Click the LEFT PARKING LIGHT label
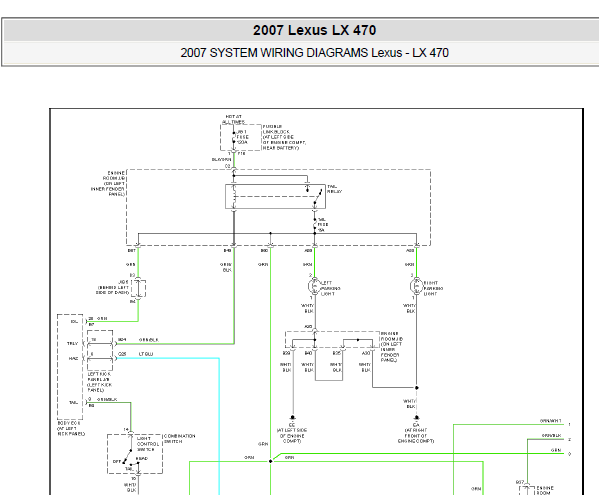The image size is (599, 495). pos(330,288)
